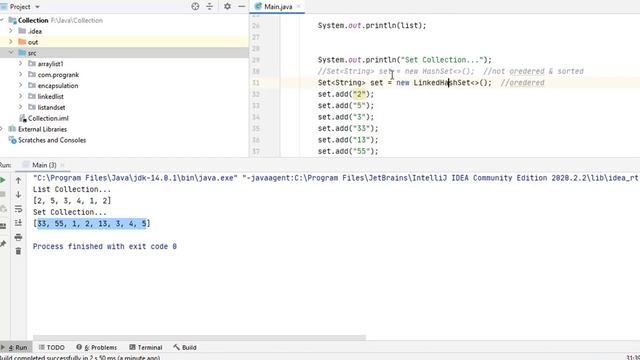Click the Collection project module icon

13,20
